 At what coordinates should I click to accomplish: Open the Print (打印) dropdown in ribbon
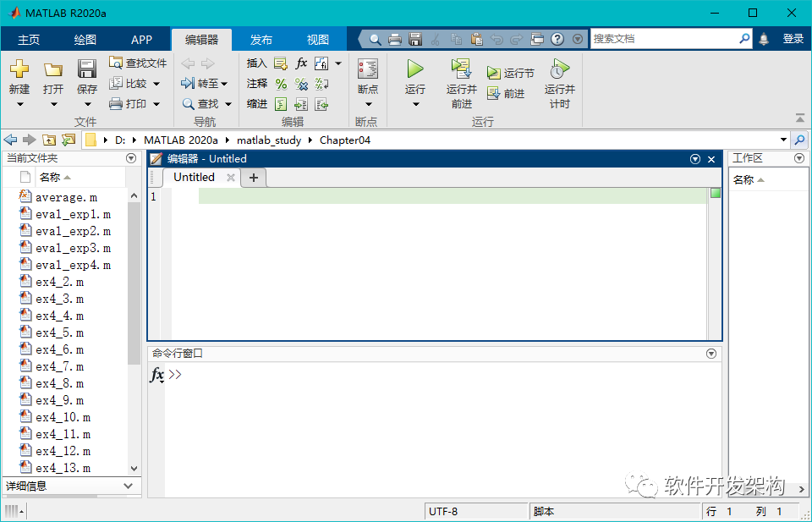coord(156,104)
